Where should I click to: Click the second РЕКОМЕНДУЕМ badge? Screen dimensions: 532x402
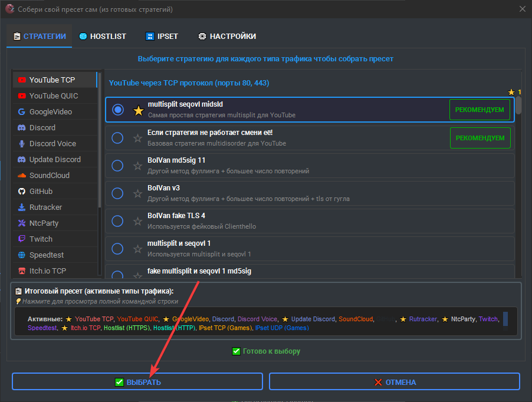pyautogui.click(x=480, y=138)
